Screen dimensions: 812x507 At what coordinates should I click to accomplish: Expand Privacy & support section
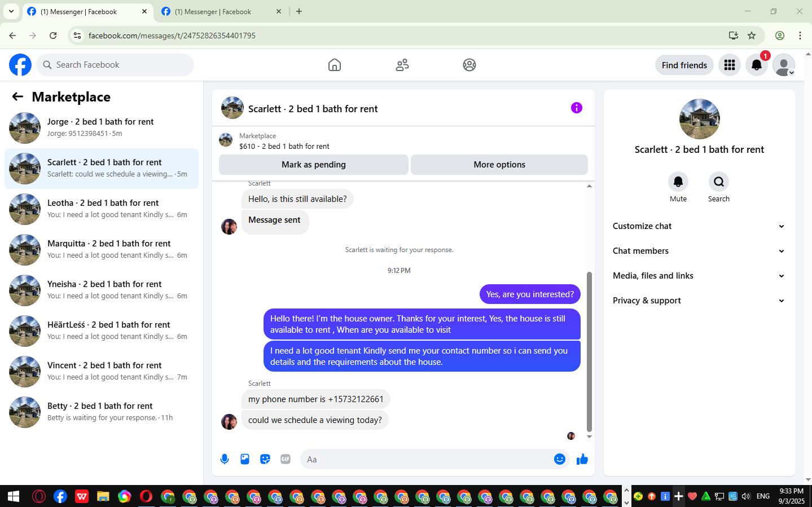[x=699, y=301]
